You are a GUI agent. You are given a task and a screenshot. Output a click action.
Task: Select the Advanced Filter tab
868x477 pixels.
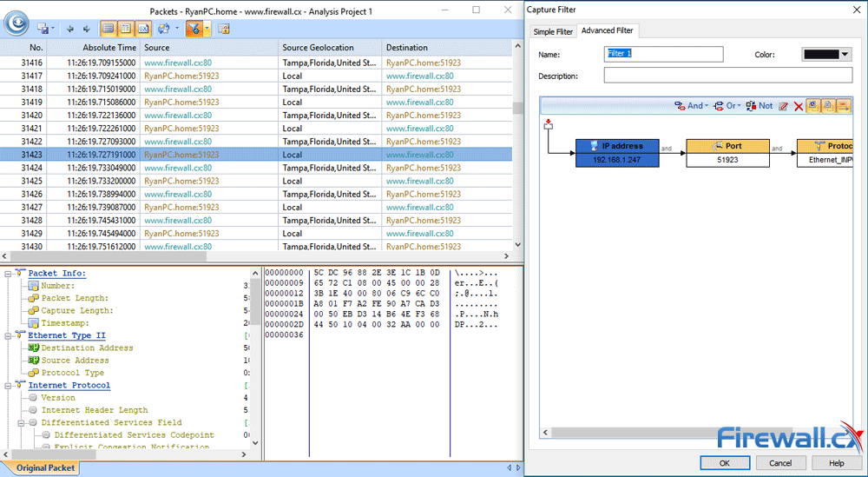click(x=608, y=30)
